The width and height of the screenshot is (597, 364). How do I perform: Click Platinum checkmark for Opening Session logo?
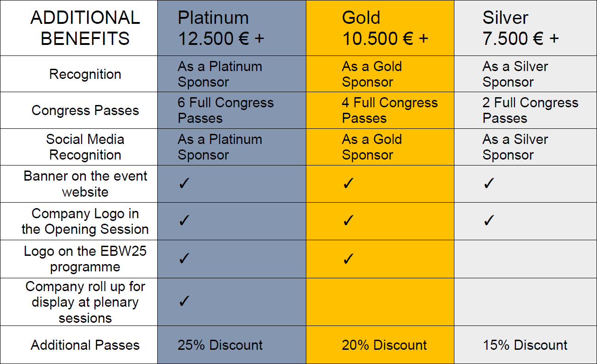tap(184, 221)
